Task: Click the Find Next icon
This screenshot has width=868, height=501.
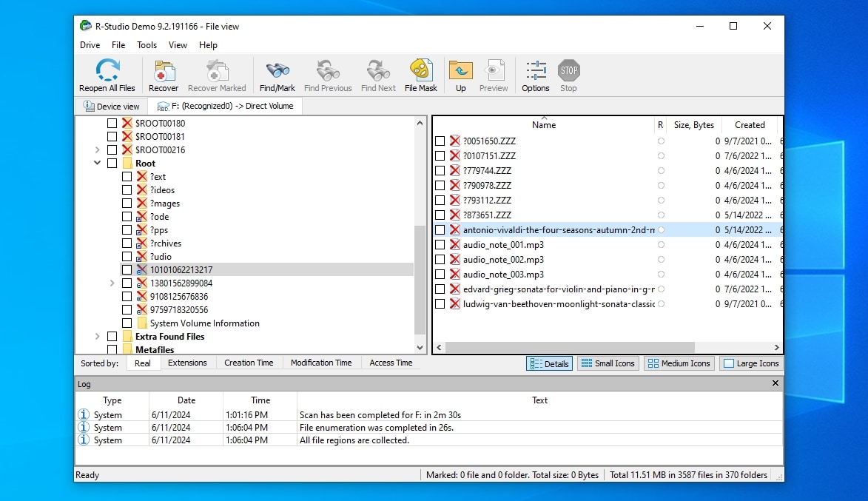Action: pos(379,71)
